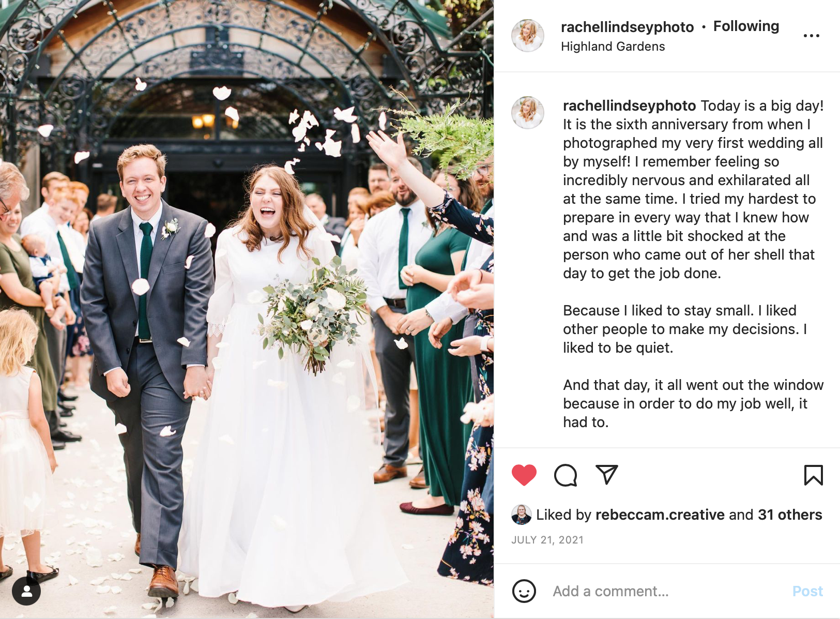The image size is (840, 619).
Task: View the 31 others who liked
Action: click(789, 515)
